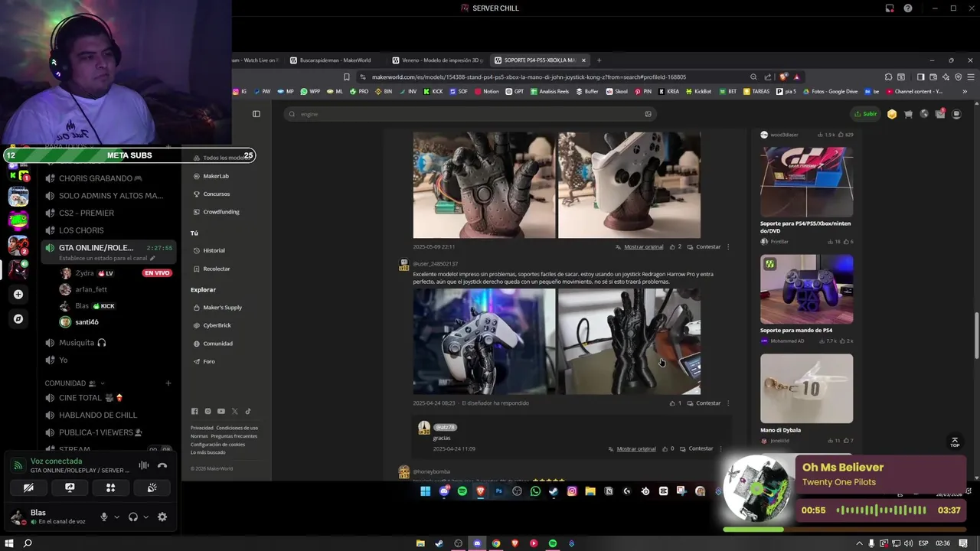Image resolution: width=980 pixels, height=551 pixels.
Task: Open Fotos - Google Drive bookmark
Action: coord(830,91)
